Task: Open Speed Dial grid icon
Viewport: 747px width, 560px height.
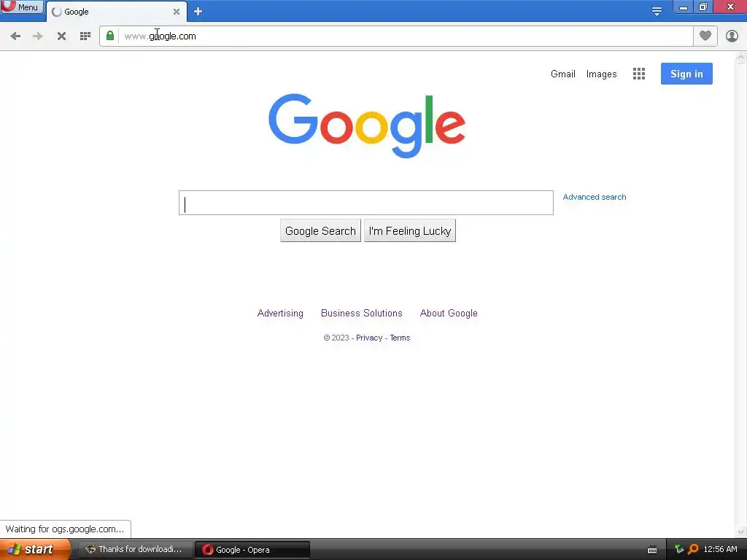Action: pos(85,36)
